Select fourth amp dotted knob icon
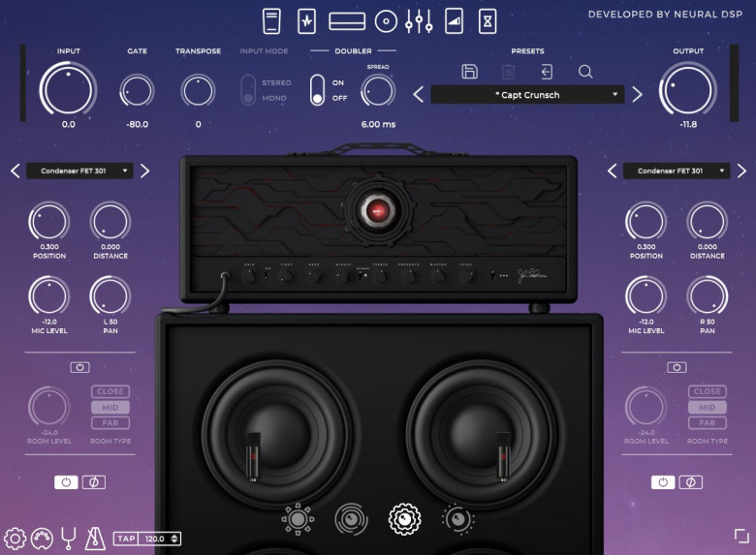This screenshot has height=555, width=756. coord(458,519)
